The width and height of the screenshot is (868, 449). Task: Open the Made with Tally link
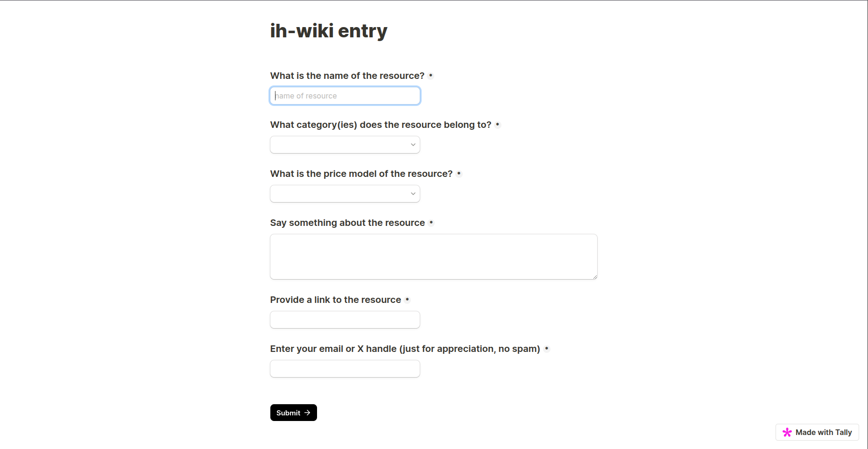[817, 432]
